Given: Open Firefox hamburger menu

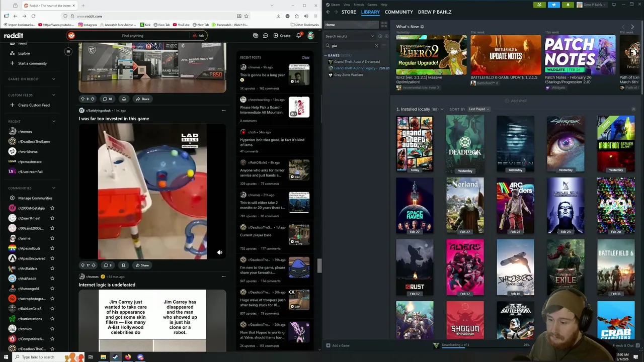Looking at the screenshot, I should click(315, 16).
